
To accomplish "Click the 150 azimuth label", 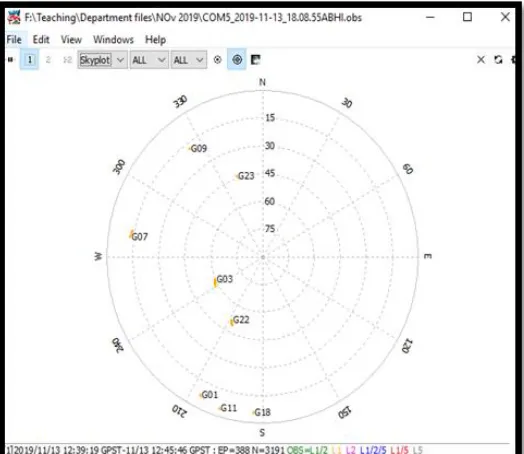I will 345,412.
